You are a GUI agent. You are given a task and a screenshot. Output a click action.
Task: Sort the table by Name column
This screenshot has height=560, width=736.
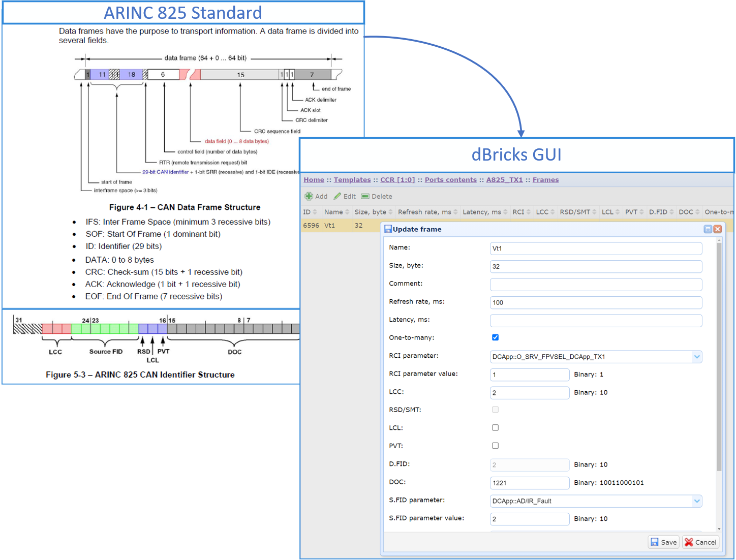(x=336, y=212)
